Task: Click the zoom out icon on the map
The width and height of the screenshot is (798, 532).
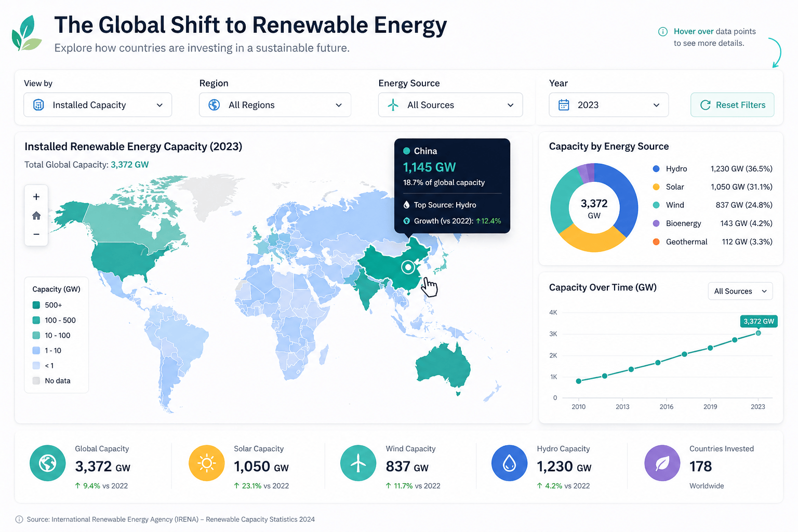Action: pos(36,234)
